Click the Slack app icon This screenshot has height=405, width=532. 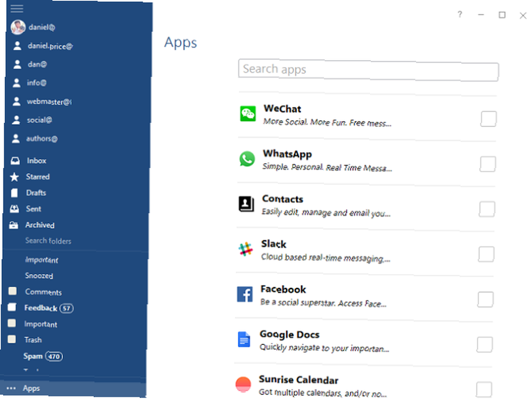246,249
